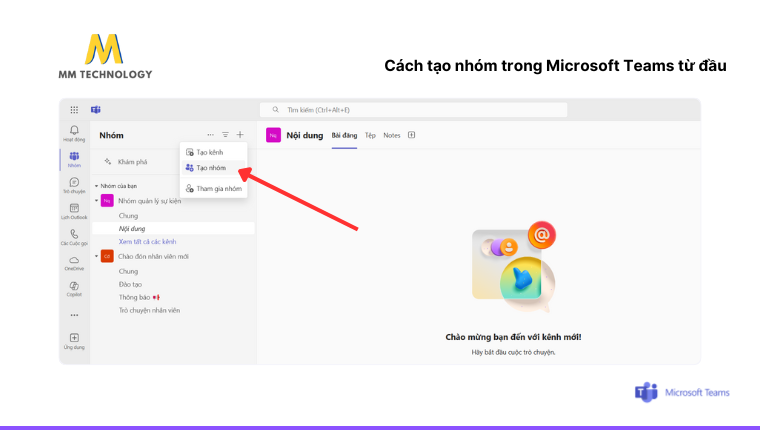Click the magenta Nội dung channel avatar
760x430 pixels.
coord(273,135)
